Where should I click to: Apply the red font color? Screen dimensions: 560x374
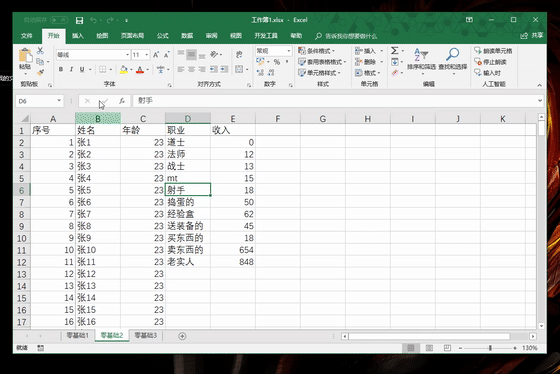point(140,69)
